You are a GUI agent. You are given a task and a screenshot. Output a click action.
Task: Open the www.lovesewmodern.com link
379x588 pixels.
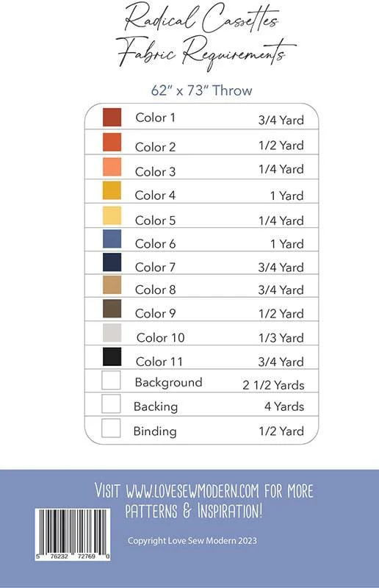click(192, 490)
